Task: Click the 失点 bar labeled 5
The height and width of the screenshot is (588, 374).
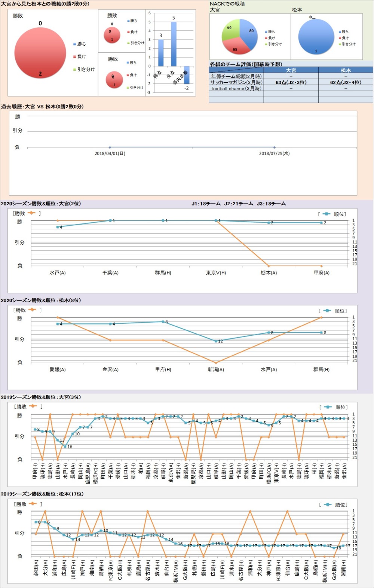Action: [174, 44]
